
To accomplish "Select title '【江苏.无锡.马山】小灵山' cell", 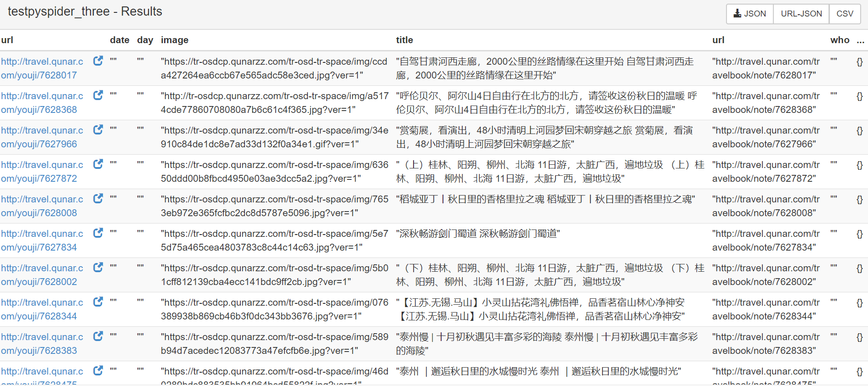I will [540, 309].
